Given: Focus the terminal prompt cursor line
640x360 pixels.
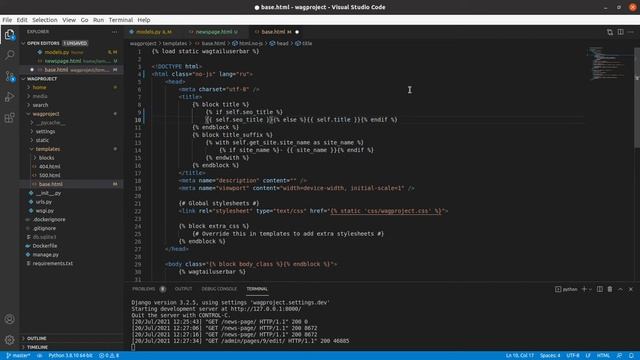Looking at the screenshot, I should (133, 347).
